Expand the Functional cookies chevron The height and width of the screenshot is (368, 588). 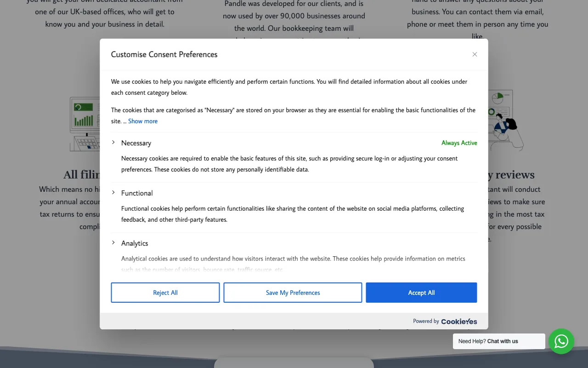[x=113, y=193]
